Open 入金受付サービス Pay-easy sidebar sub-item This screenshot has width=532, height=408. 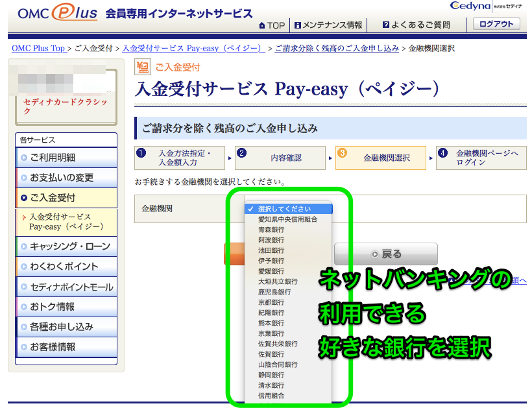pos(66,222)
